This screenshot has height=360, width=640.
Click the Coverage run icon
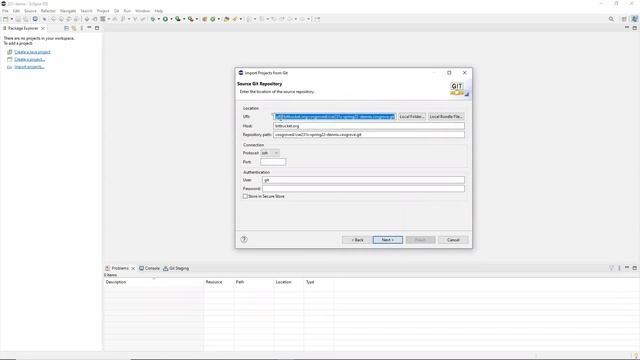pyautogui.click(x=178, y=19)
